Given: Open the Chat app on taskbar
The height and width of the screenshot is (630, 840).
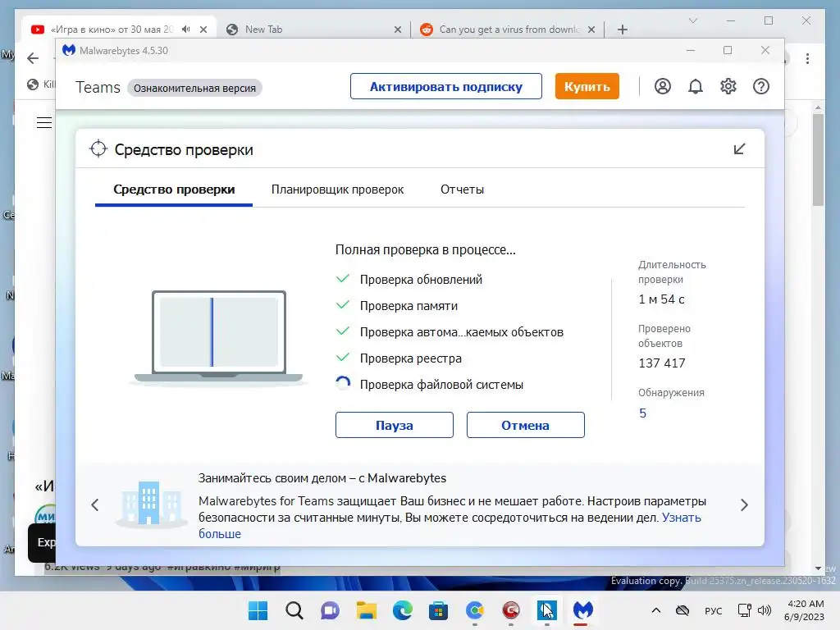Looking at the screenshot, I should (x=330, y=610).
